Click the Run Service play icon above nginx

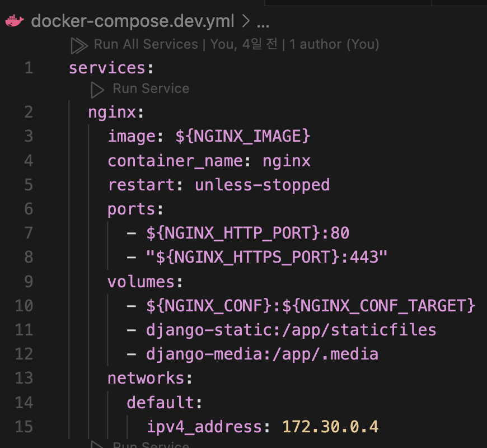[97, 90]
